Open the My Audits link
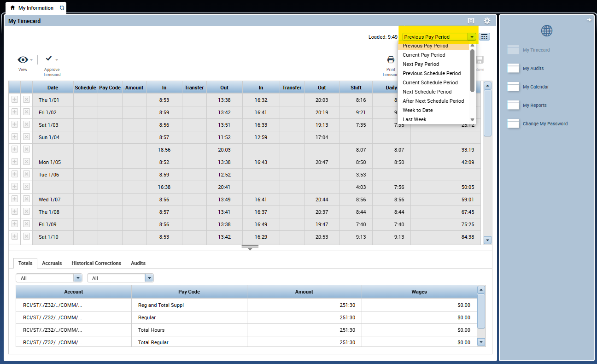 [x=533, y=68]
